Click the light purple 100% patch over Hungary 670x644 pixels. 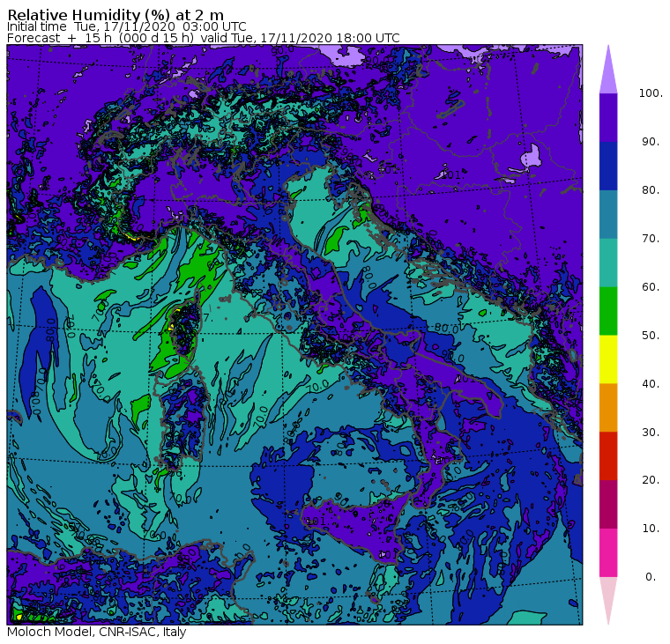(x=531, y=157)
